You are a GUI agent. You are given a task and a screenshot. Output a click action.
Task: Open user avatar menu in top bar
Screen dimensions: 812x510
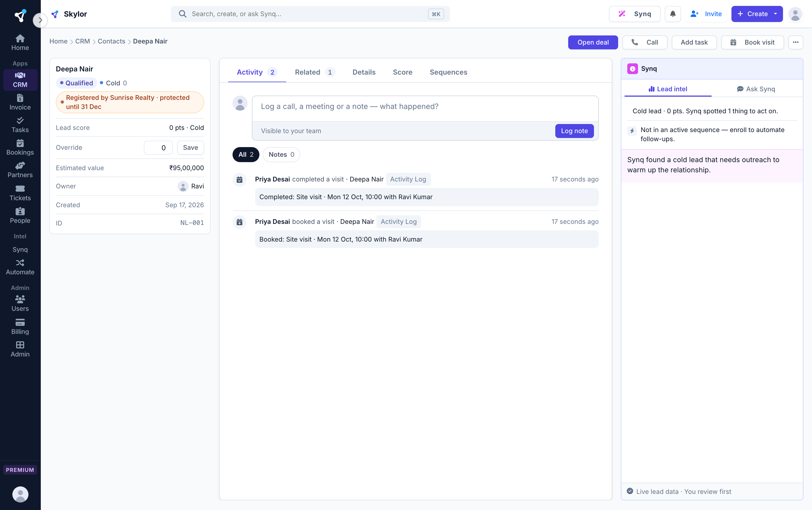tap(795, 14)
